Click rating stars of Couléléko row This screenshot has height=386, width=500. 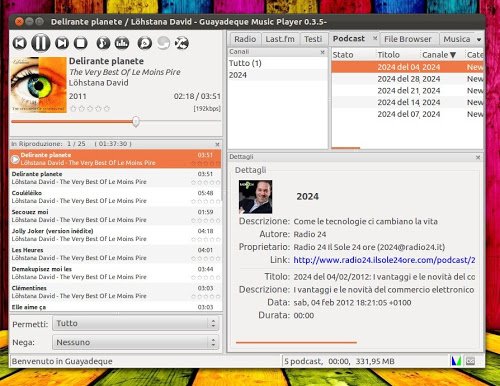205,202
